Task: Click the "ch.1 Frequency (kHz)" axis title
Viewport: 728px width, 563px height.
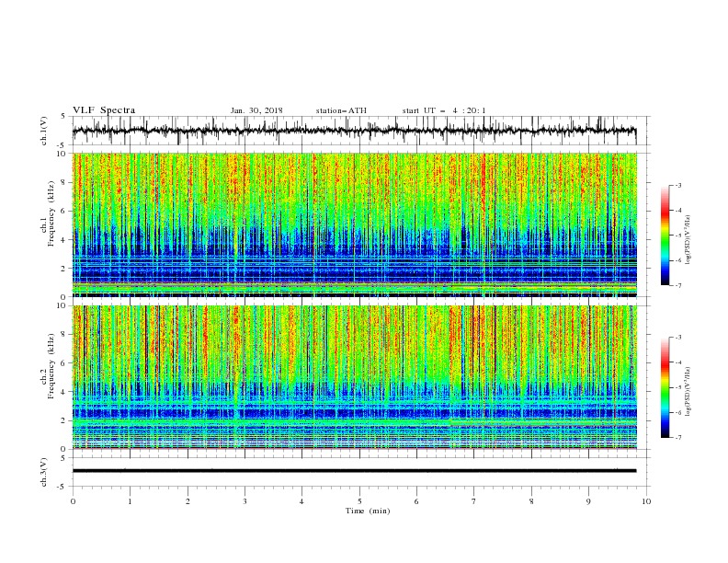Action: (47, 213)
